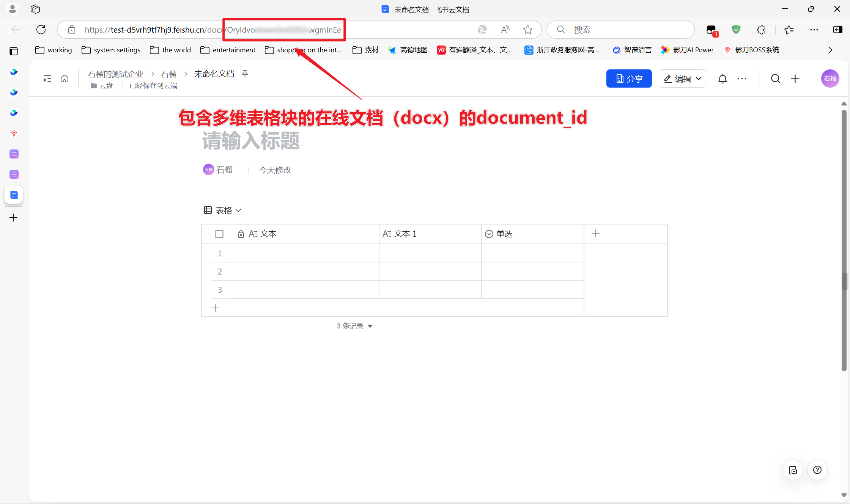Toggle the document outline sidebar icon
This screenshot has height=504, width=850.
click(47, 79)
